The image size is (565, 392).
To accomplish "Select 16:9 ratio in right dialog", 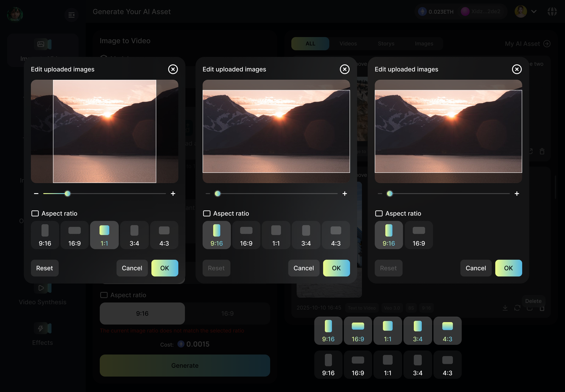I will (x=418, y=235).
